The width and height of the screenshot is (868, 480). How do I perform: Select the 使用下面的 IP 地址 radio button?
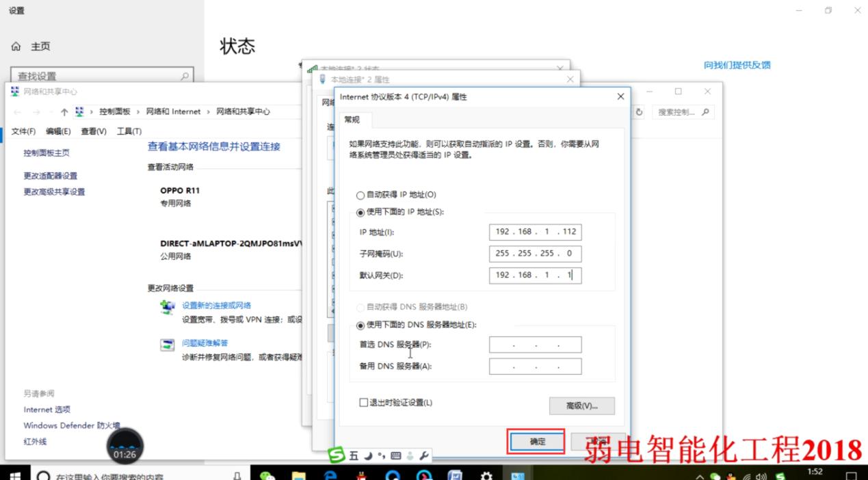pos(360,212)
